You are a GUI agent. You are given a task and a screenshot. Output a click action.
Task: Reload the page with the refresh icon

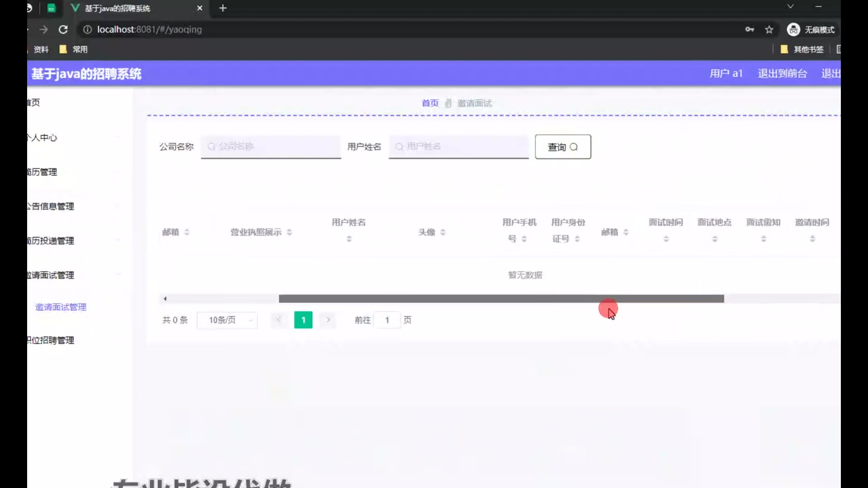[x=63, y=29]
